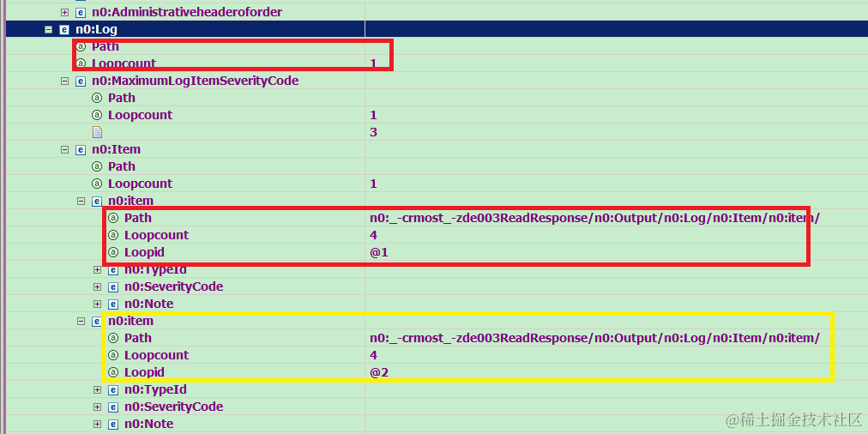The height and width of the screenshot is (434, 868).
Task: Click the element icon of n0:Administrativeheaderoforder
Action: pyautogui.click(x=81, y=12)
